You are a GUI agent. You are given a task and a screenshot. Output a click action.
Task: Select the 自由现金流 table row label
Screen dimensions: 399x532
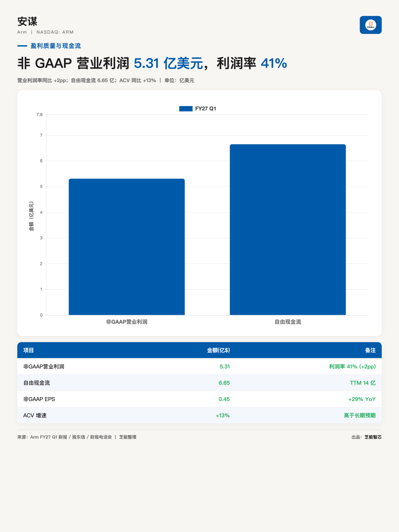tap(37, 383)
